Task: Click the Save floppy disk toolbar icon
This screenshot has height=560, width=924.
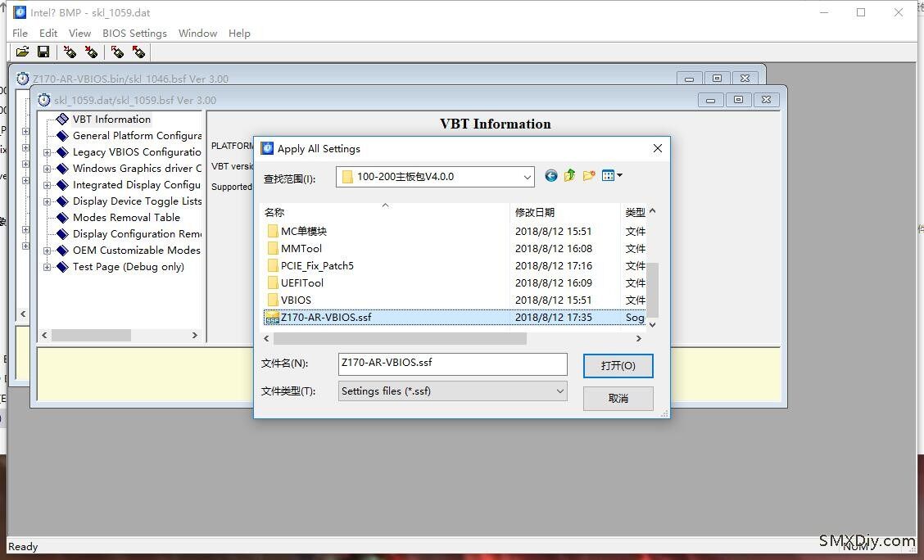Action: (43, 52)
